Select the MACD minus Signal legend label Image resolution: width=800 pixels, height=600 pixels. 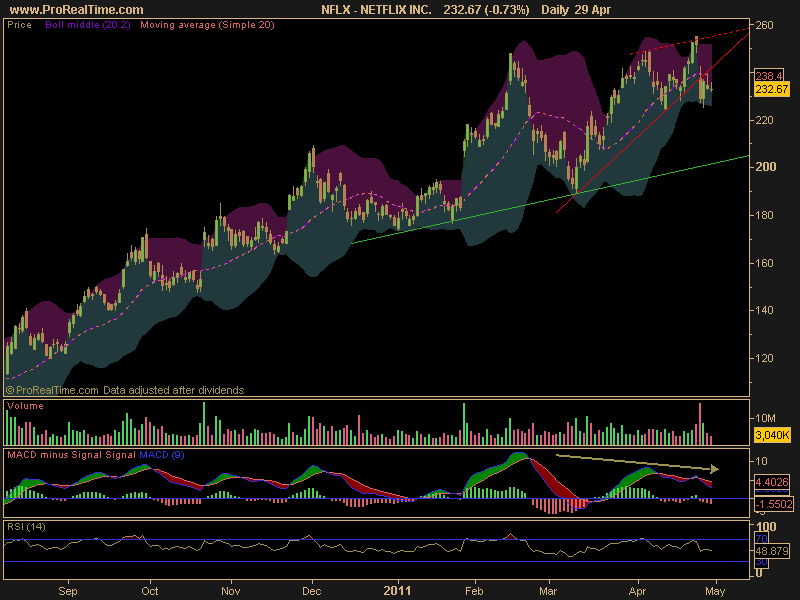(55, 455)
